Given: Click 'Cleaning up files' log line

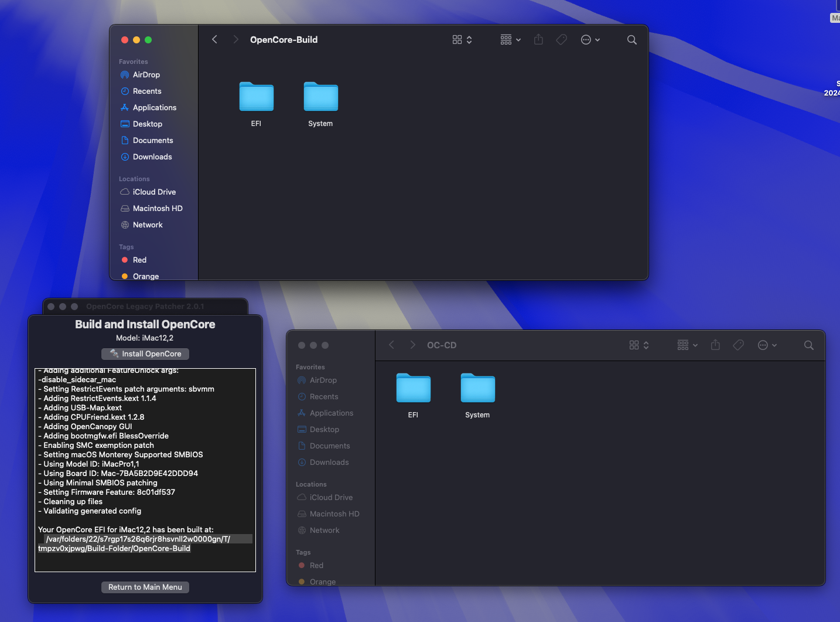Looking at the screenshot, I should click(x=70, y=501).
